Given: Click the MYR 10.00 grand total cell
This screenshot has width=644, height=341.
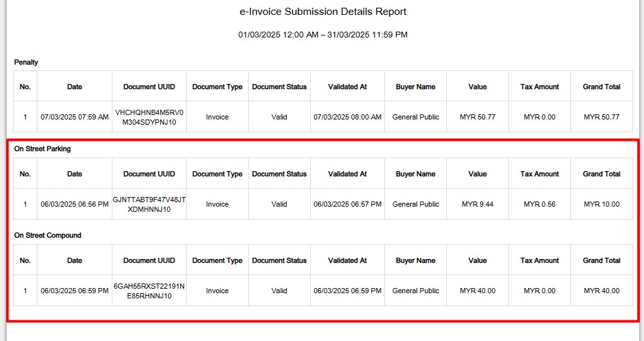Looking at the screenshot, I should (601, 204).
